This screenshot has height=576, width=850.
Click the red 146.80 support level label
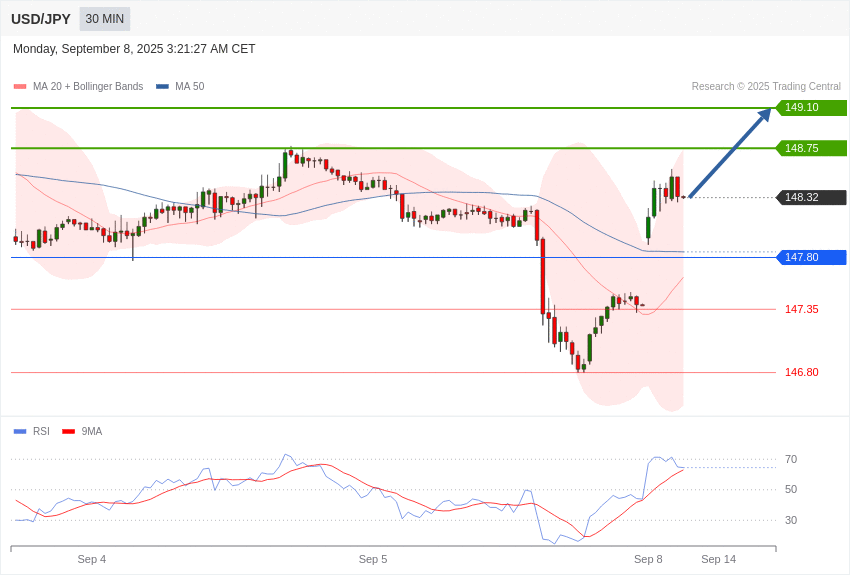point(801,373)
